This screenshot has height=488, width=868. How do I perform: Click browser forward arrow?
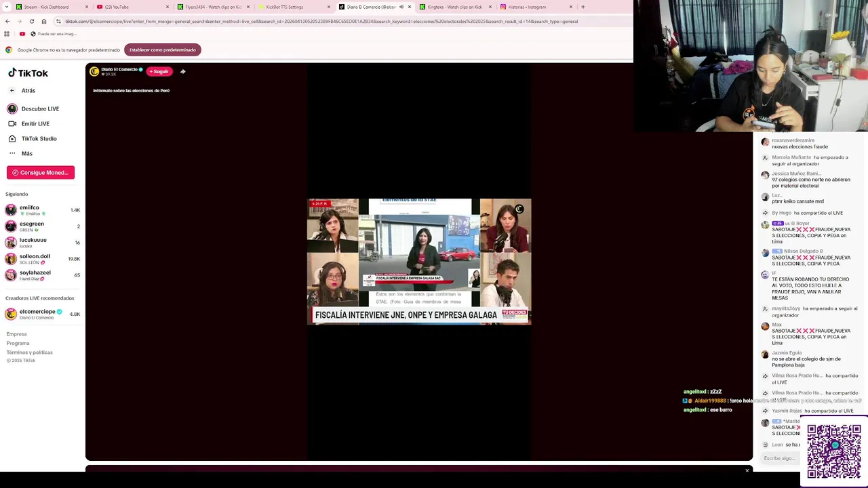pyautogui.click(x=20, y=21)
